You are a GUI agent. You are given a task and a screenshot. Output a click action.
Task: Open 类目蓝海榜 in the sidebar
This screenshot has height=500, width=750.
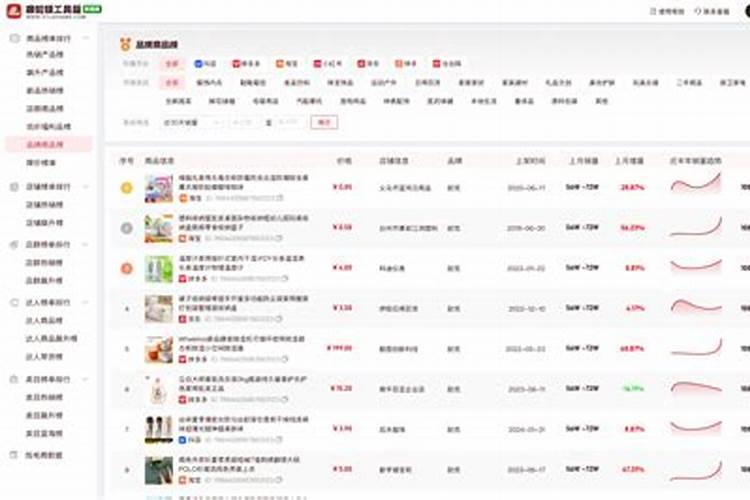click(x=44, y=433)
